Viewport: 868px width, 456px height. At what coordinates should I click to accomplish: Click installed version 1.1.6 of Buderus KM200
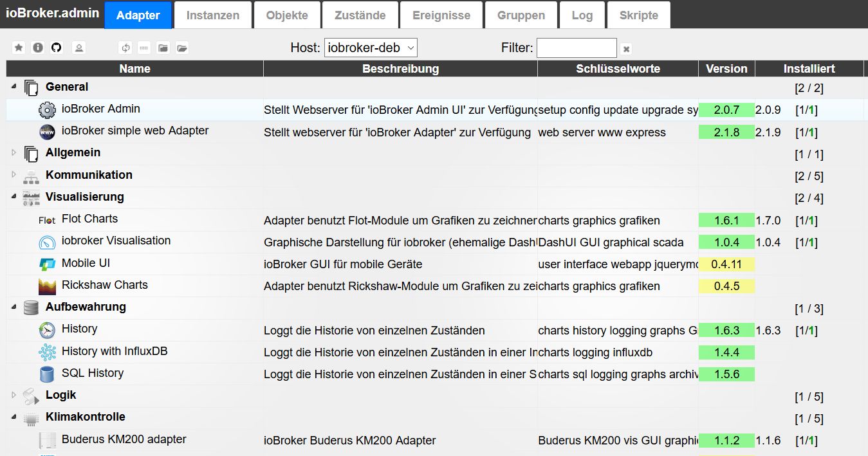coord(768,441)
